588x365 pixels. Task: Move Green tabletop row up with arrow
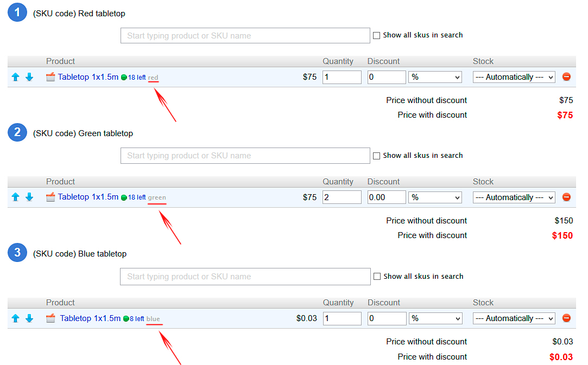(x=15, y=197)
